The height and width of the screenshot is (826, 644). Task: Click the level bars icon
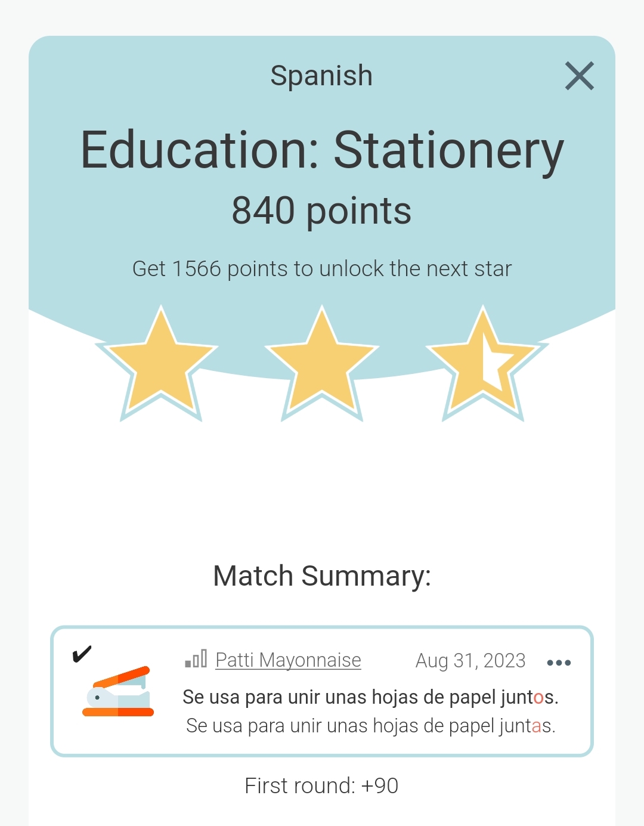196,659
